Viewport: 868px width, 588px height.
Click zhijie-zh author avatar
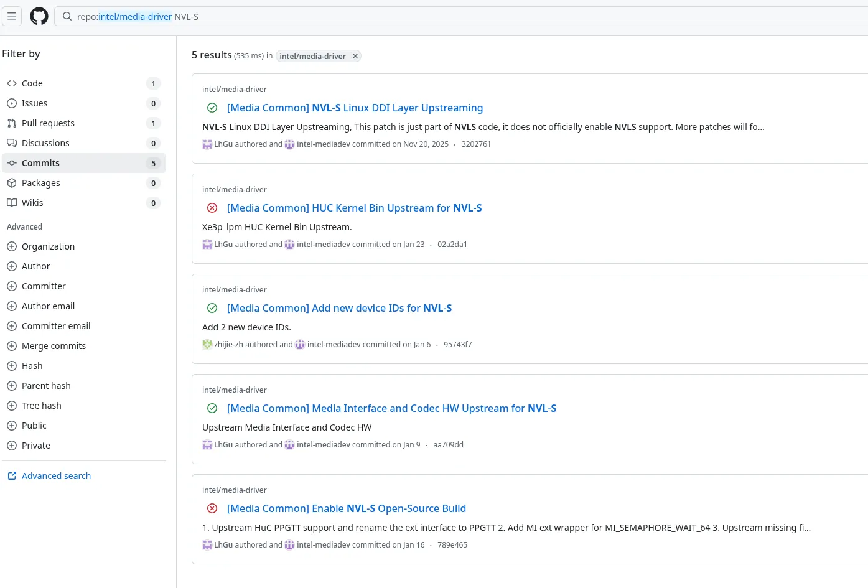click(x=207, y=345)
